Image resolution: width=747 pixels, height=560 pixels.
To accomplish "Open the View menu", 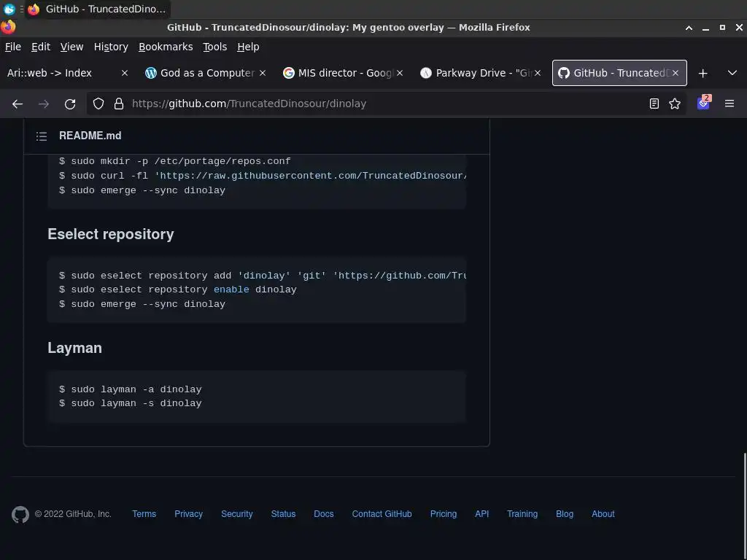I will (71, 47).
